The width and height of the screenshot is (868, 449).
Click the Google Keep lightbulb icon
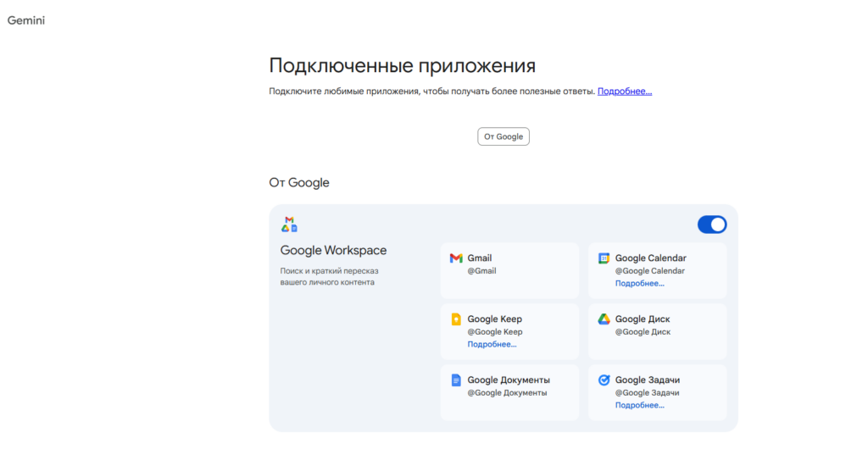[x=456, y=319]
